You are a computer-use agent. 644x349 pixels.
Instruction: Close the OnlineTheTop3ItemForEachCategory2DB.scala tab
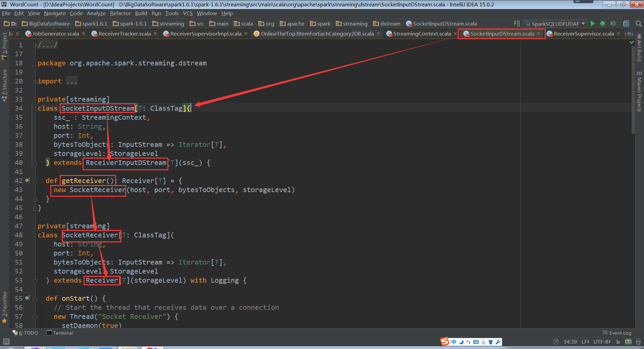click(378, 34)
